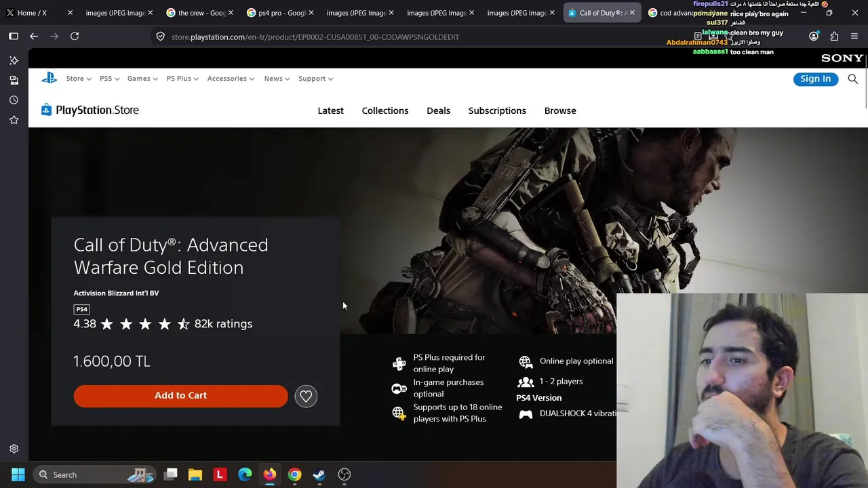This screenshot has height=488, width=868.
Task: Open OBS Studio from the taskbar
Action: (344, 474)
